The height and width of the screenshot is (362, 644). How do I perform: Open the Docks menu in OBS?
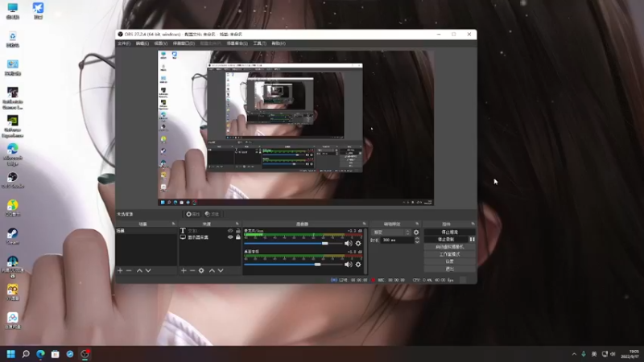[x=184, y=43]
